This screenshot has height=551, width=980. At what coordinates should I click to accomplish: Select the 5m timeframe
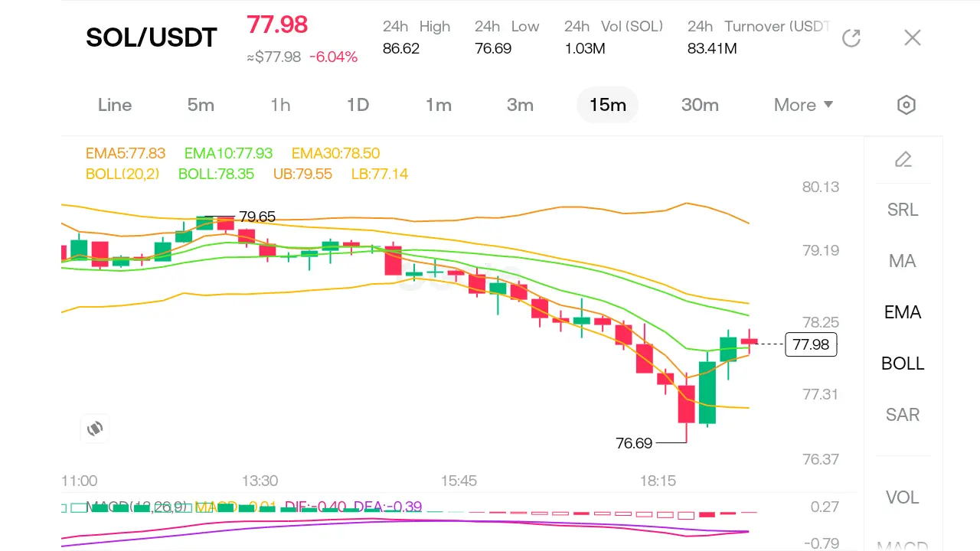point(201,105)
